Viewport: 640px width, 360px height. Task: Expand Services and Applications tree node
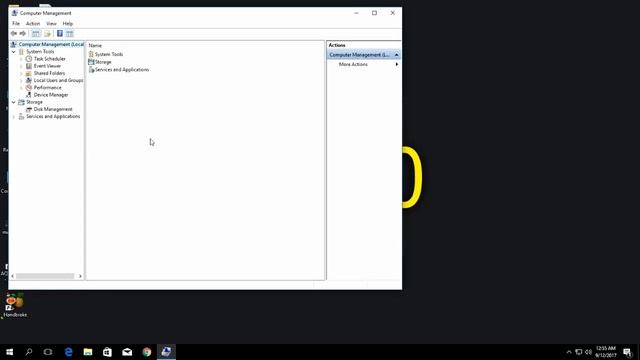[x=13, y=117]
